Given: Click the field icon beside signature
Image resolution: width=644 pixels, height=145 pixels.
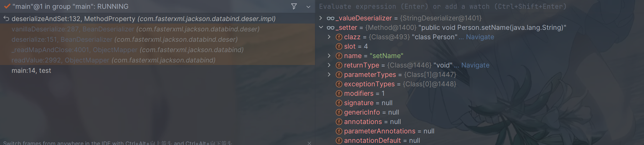Looking at the screenshot, I should 339,103.
